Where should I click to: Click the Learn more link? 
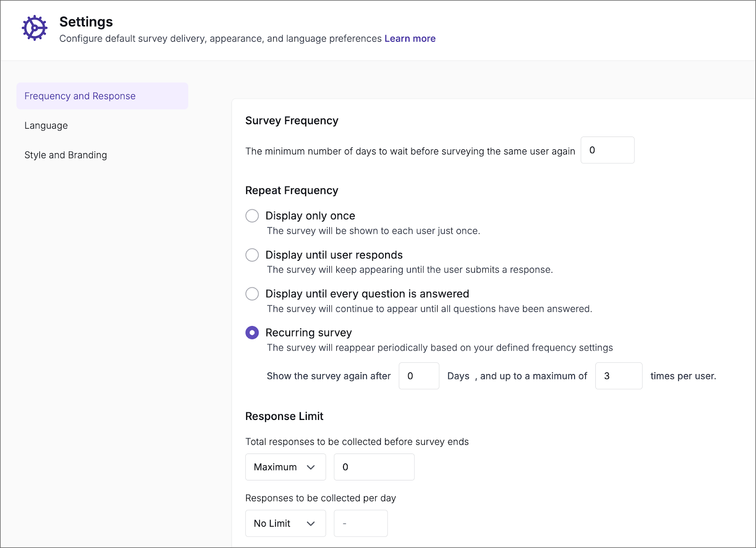coord(410,38)
